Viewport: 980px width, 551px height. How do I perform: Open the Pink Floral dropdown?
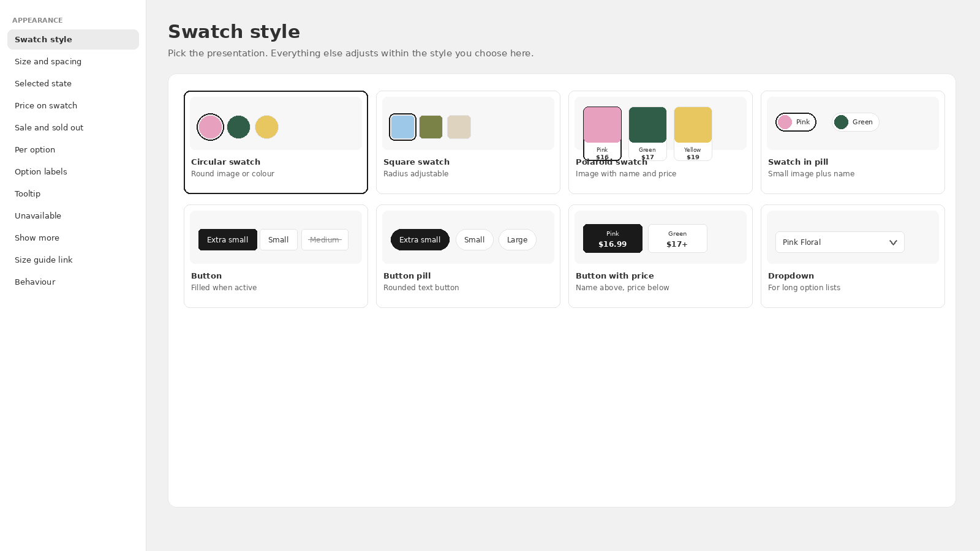point(840,242)
